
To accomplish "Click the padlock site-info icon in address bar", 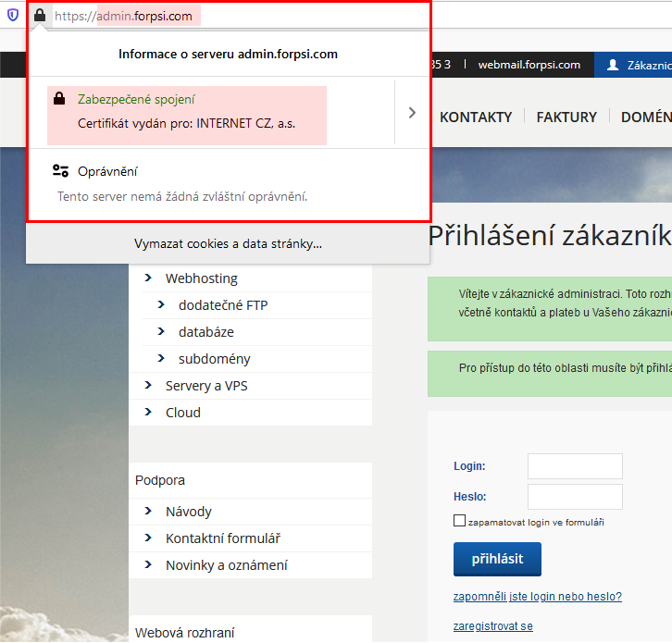I will (40, 16).
